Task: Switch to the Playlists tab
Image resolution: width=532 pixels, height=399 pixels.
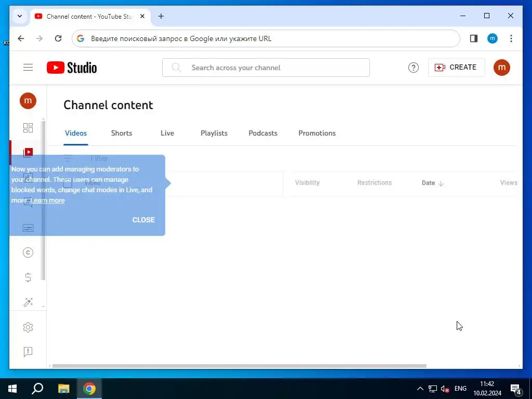Action: point(214,134)
